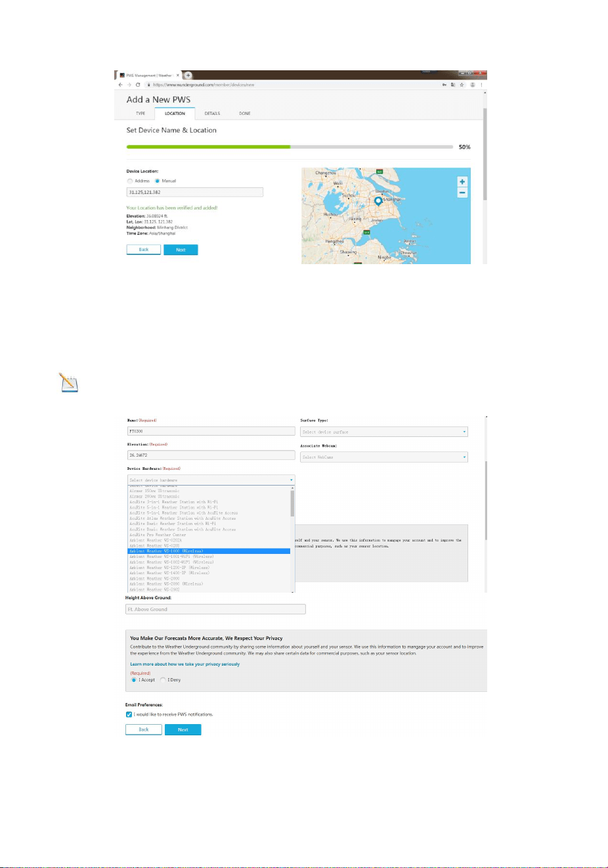Click the Suzhou label on the map

pos(349,195)
